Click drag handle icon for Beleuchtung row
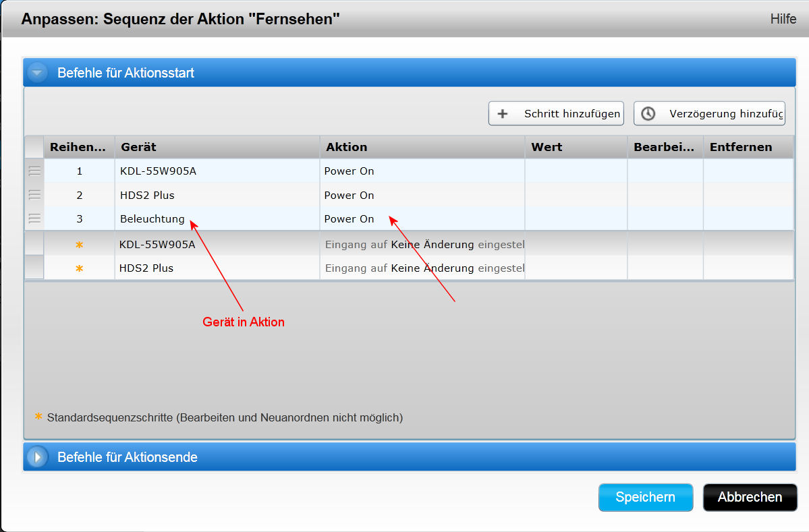Viewport: 809px width, 532px height. coord(34,218)
